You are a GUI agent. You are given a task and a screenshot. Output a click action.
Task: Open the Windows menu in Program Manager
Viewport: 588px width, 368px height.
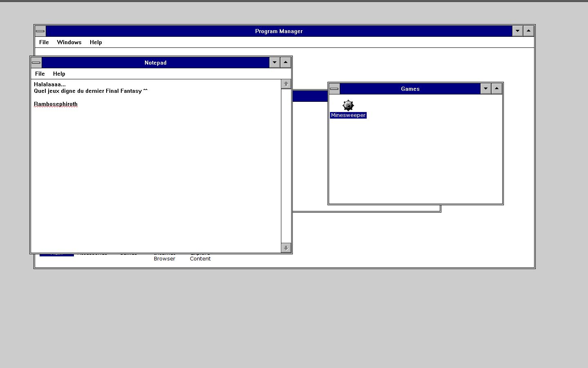69,42
